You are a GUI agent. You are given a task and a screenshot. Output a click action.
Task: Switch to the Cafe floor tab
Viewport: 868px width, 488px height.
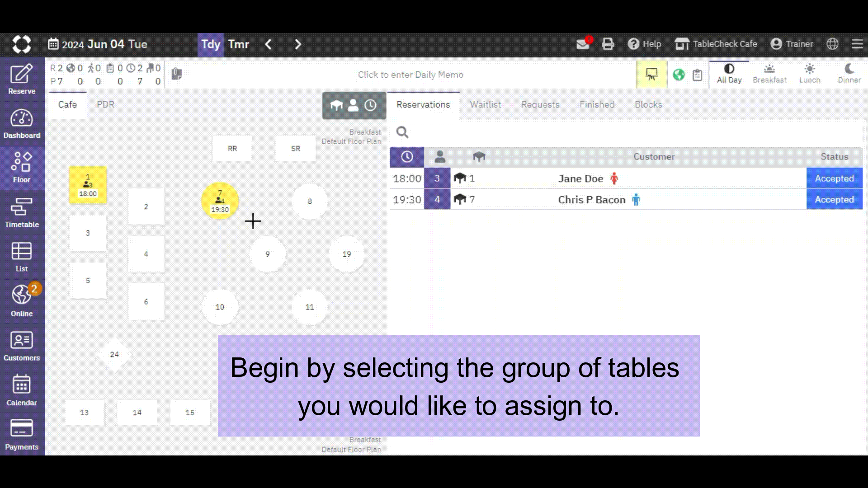67,105
